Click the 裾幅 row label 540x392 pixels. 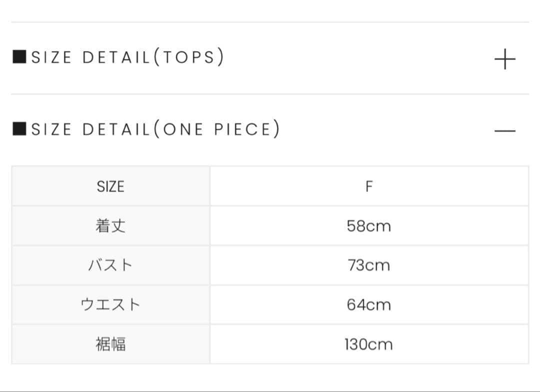coord(110,344)
